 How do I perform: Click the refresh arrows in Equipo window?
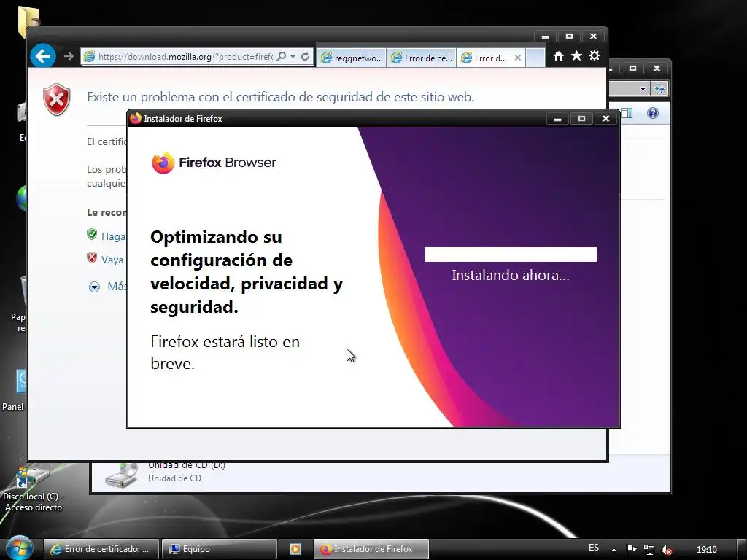click(659, 88)
